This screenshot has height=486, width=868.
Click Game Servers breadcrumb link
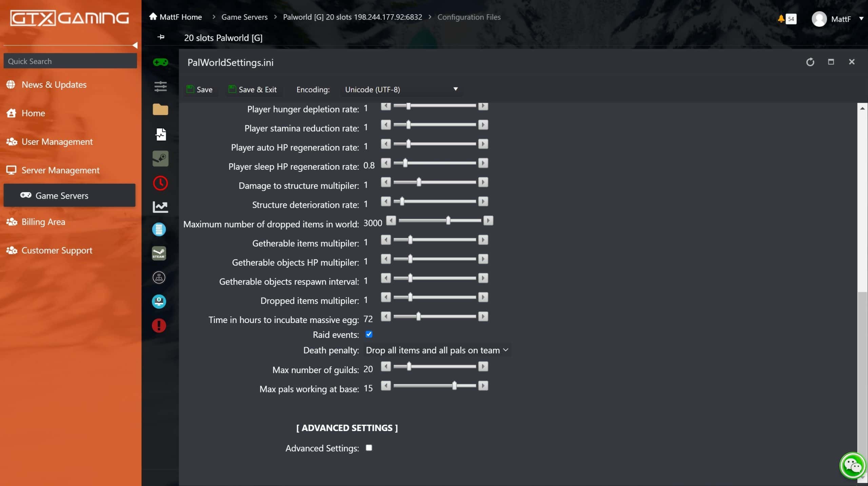click(244, 17)
